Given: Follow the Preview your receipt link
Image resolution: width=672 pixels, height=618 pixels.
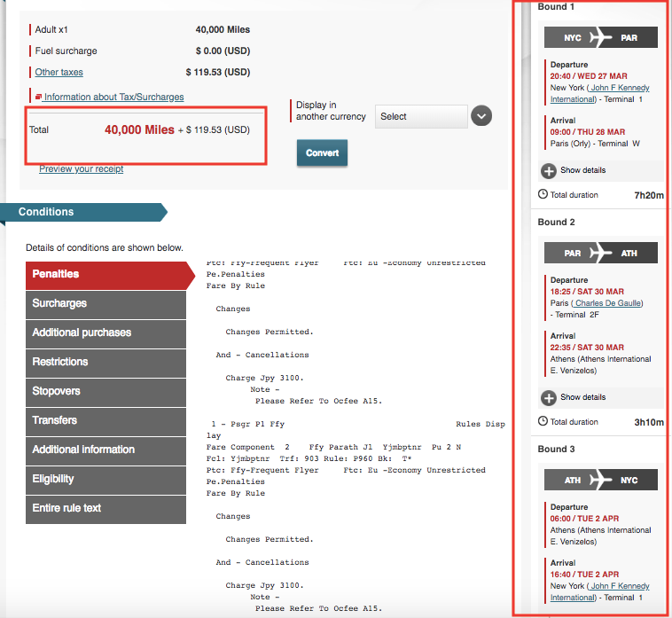Looking at the screenshot, I should [x=81, y=168].
